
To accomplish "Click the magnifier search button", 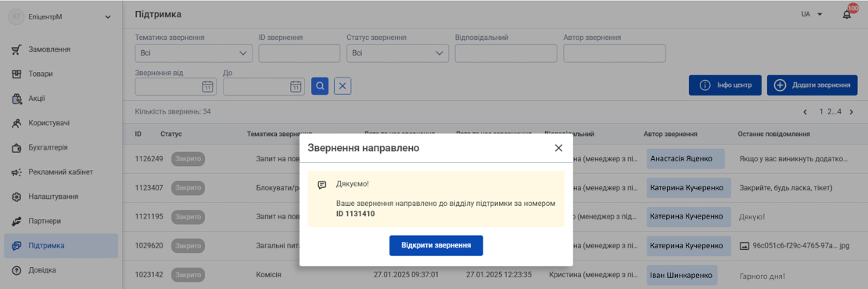I will click(320, 86).
